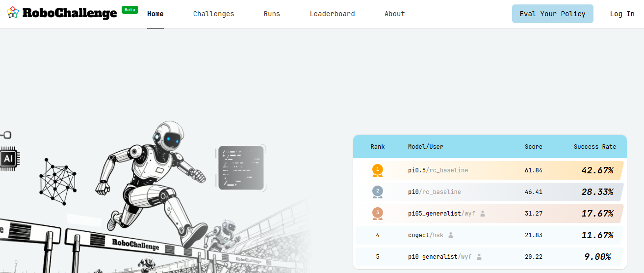
Task: Navigate to the About page
Action: 394,14
